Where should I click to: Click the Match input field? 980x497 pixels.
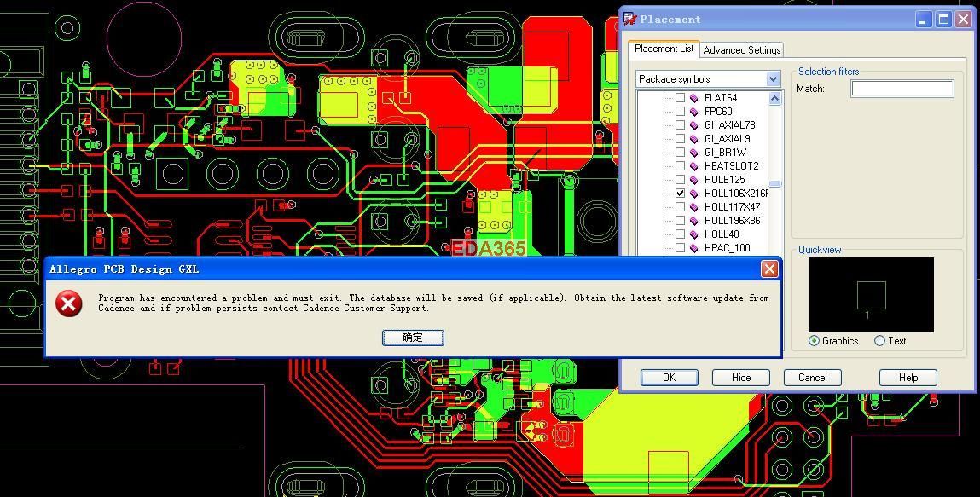(x=902, y=89)
